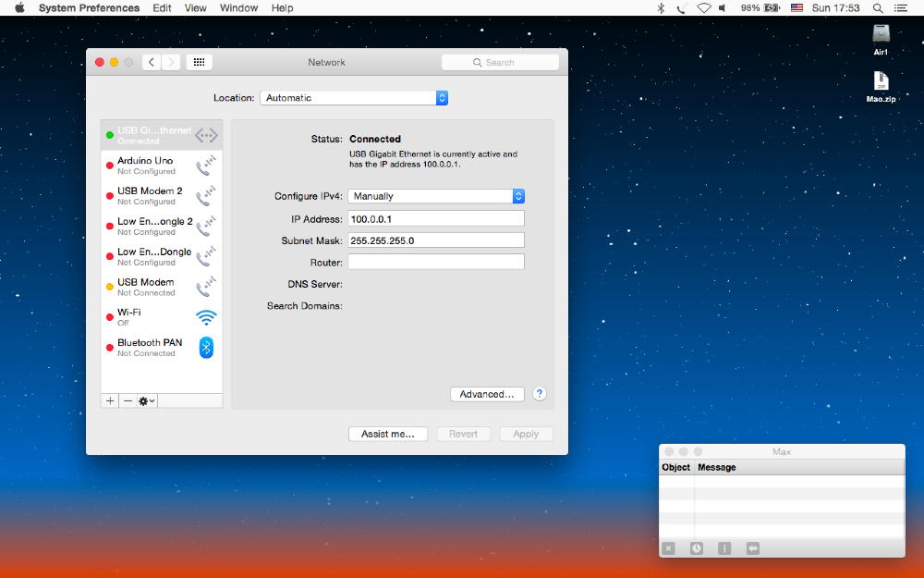924x578 pixels.
Task: Open the gear action menu below the service list
Action: tap(147, 400)
